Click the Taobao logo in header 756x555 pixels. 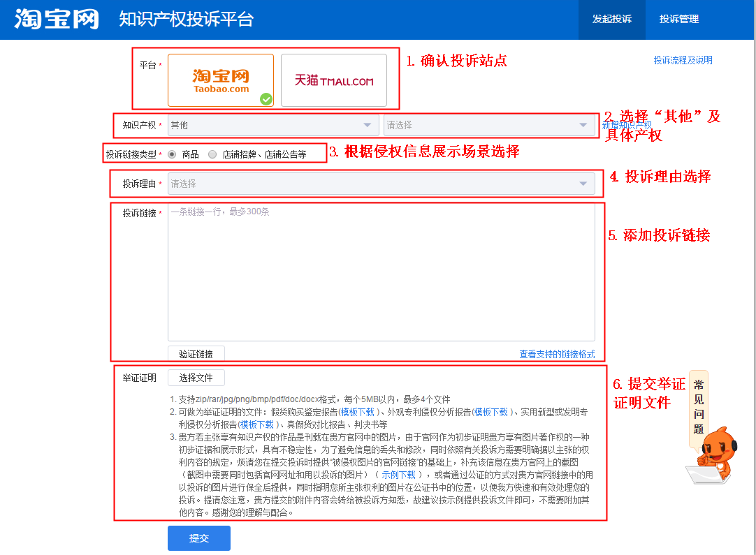(x=57, y=19)
